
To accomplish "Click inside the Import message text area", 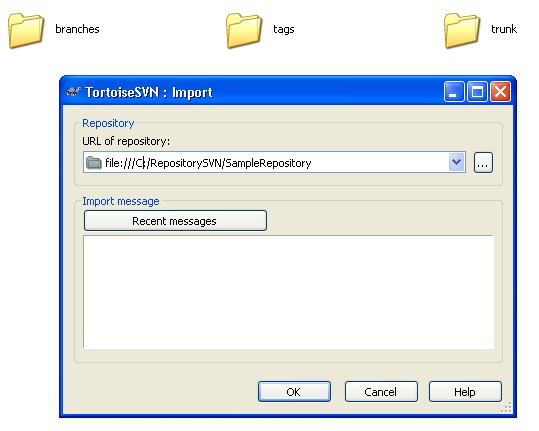I will tap(288, 292).
